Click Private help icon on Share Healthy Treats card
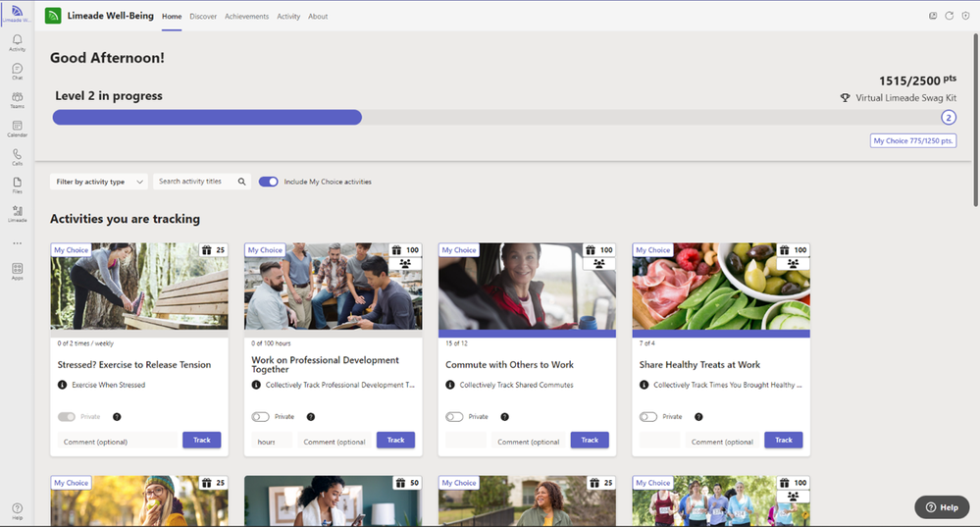The image size is (980, 527). [x=698, y=417]
